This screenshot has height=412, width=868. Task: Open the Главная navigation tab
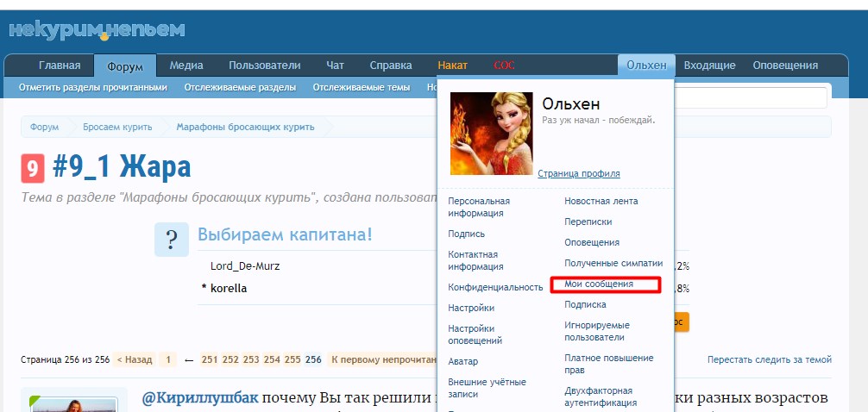click(60, 66)
